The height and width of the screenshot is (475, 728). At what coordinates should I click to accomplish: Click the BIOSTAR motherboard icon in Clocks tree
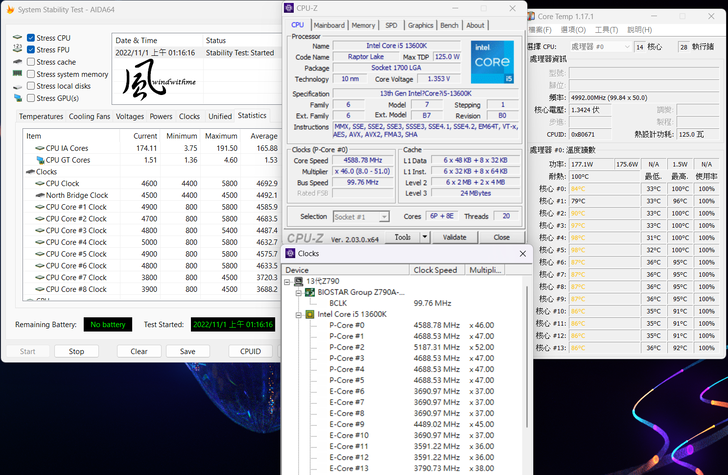click(x=310, y=292)
